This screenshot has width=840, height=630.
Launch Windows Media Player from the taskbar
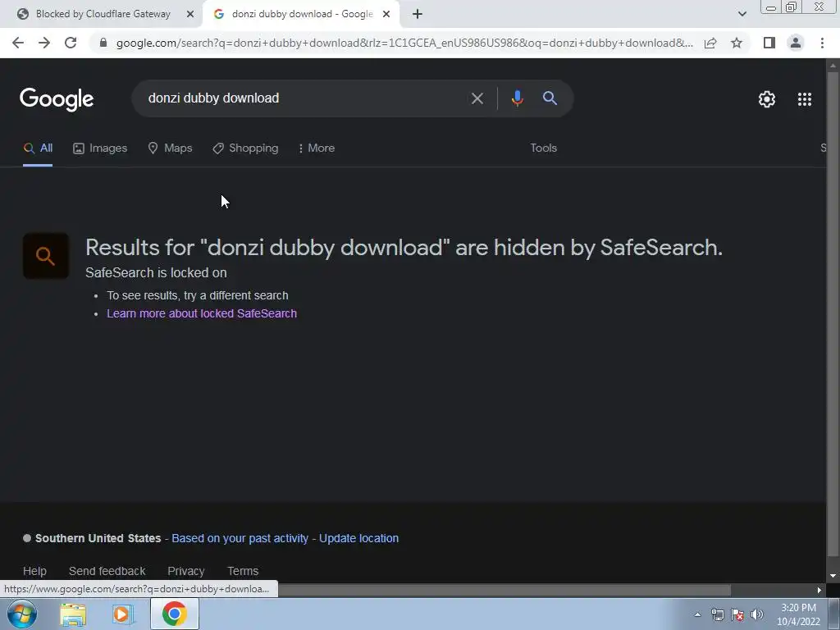122,614
